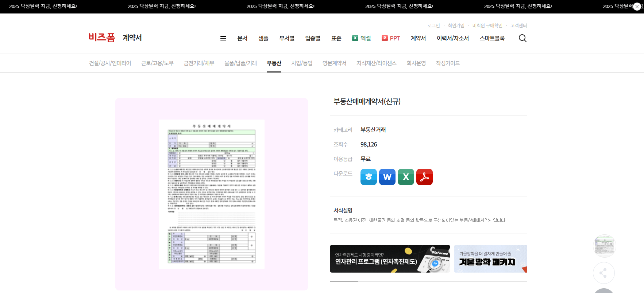644x293 pixels.
Task: Switch to 작성가이드 tab
Action: pyautogui.click(x=448, y=63)
